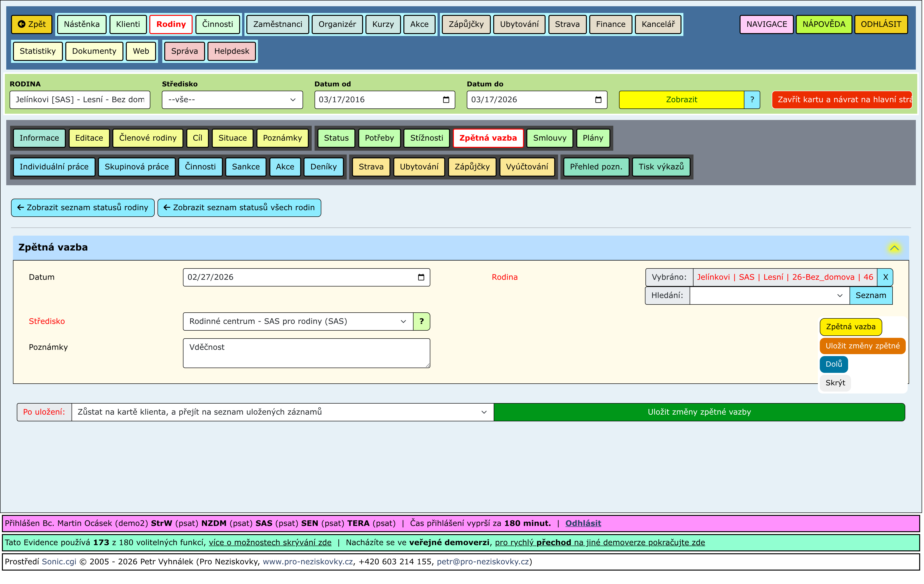Click into the Poznámky text area
924x584 pixels.
click(x=306, y=353)
